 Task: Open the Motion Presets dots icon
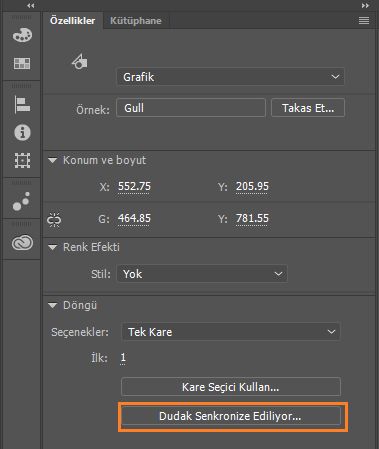(x=21, y=201)
